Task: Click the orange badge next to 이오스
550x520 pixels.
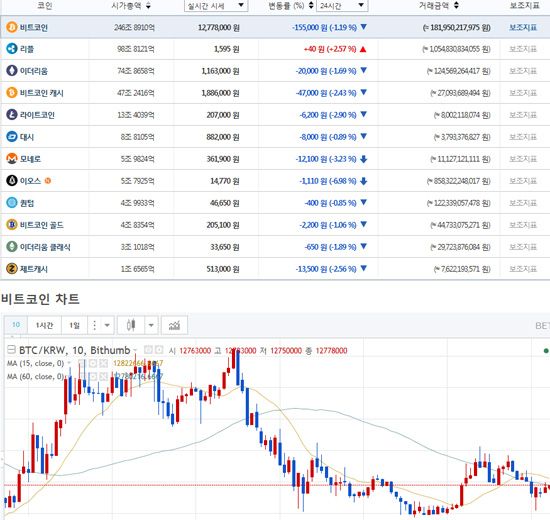Action: tap(48, 181)
